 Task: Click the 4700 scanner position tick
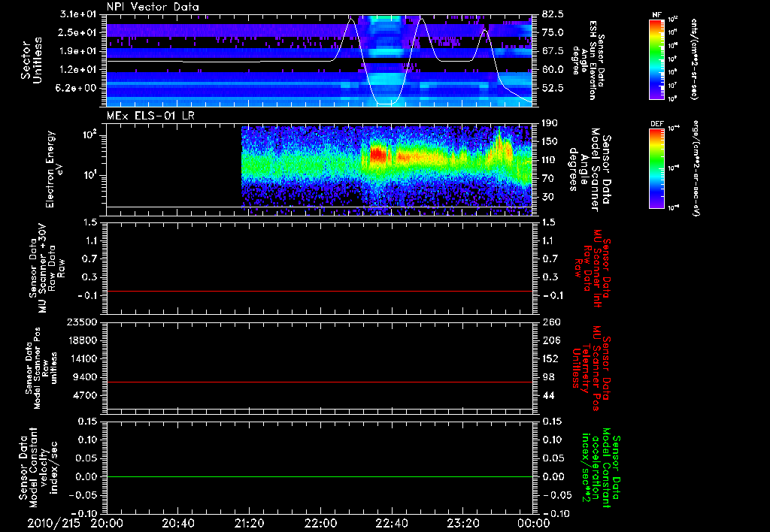coord(86,395)
